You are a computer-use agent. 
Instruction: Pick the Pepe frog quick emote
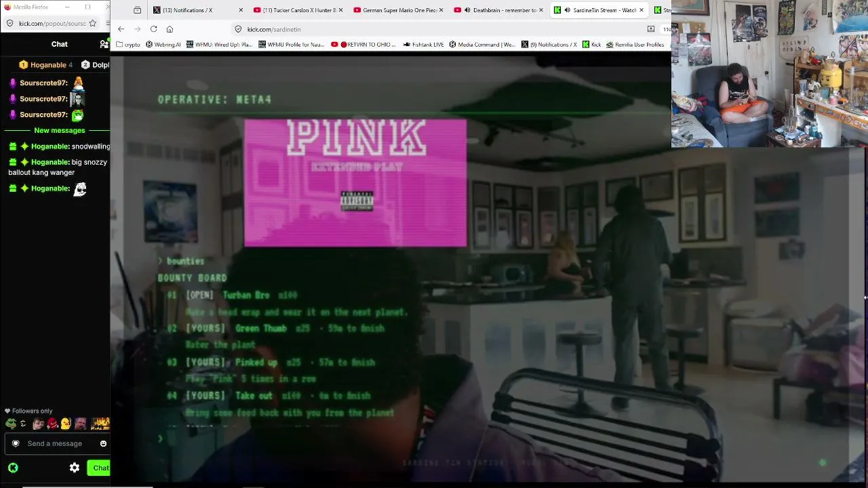click(11, 424)
